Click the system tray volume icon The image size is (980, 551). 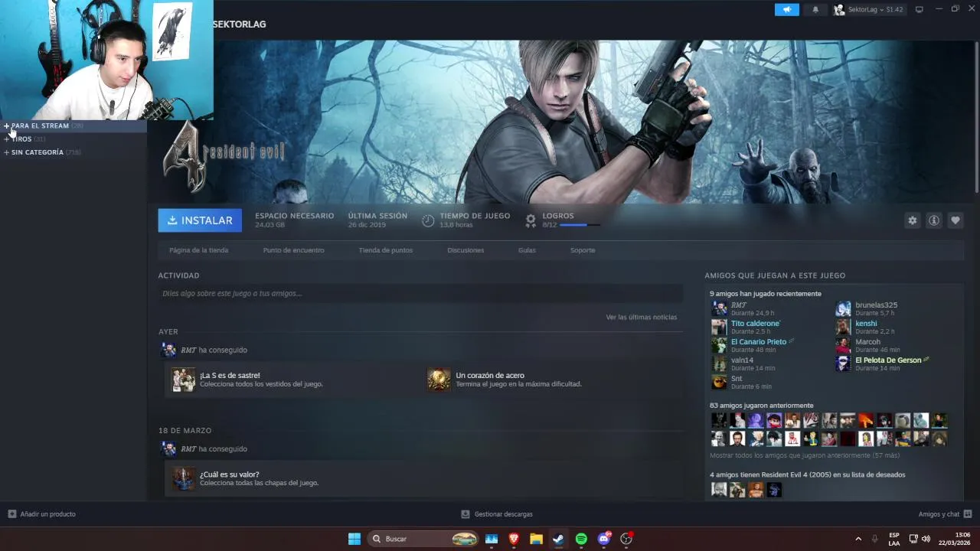[x=926, y=539]
